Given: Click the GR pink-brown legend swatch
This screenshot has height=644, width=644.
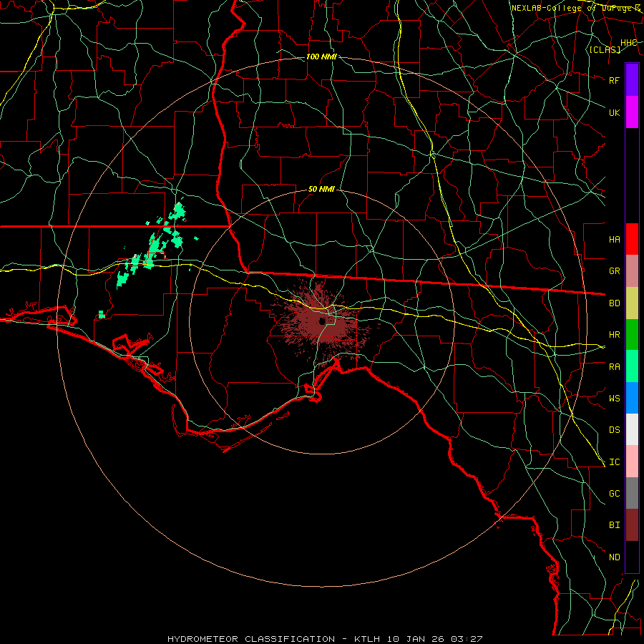Looking at the screenshot, I should click(632, 271).
